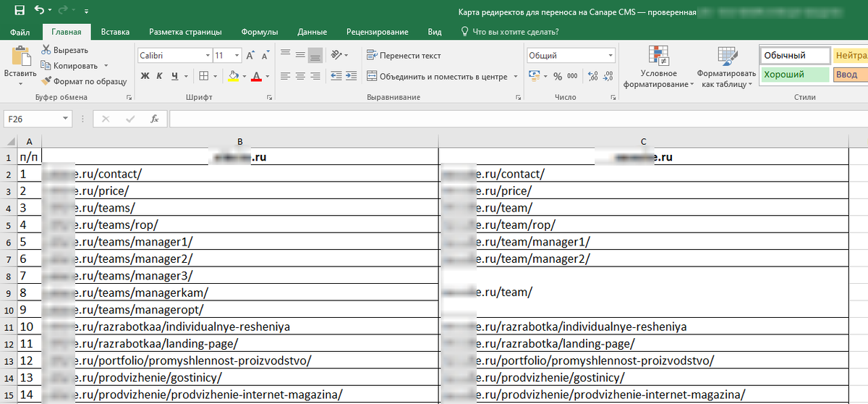This screenshot has width=868, height=404.
Task: Click the accounting currency format icon
Action: pyautogui.click(x=534, y=76)
